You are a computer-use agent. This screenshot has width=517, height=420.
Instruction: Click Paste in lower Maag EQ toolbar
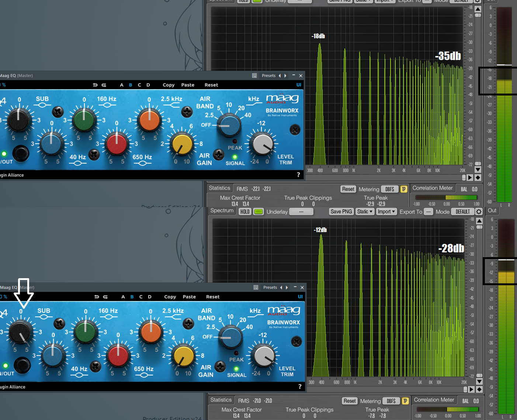click(189, 297)
